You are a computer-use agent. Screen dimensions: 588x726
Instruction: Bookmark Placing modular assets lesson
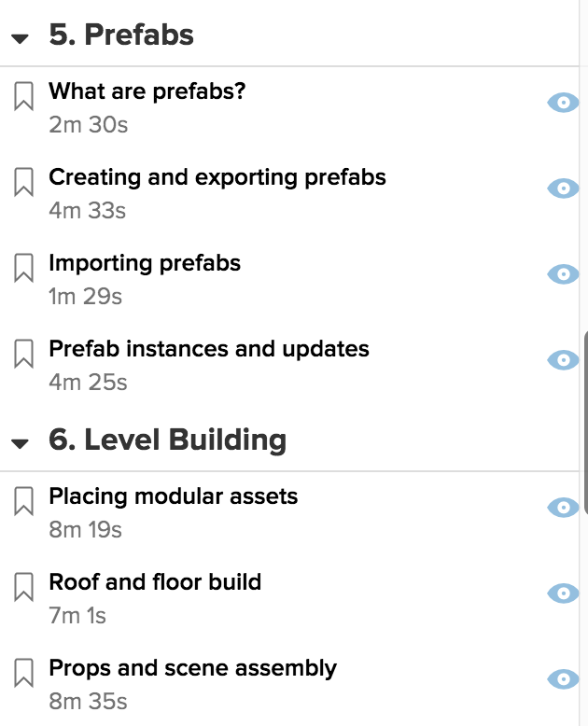pyautogui.click(x=23, y=501)
